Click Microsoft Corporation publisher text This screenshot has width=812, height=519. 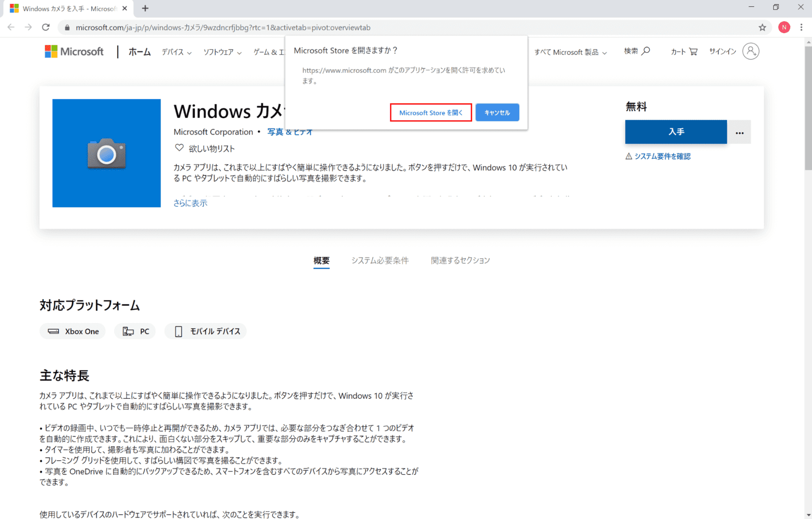213,132
